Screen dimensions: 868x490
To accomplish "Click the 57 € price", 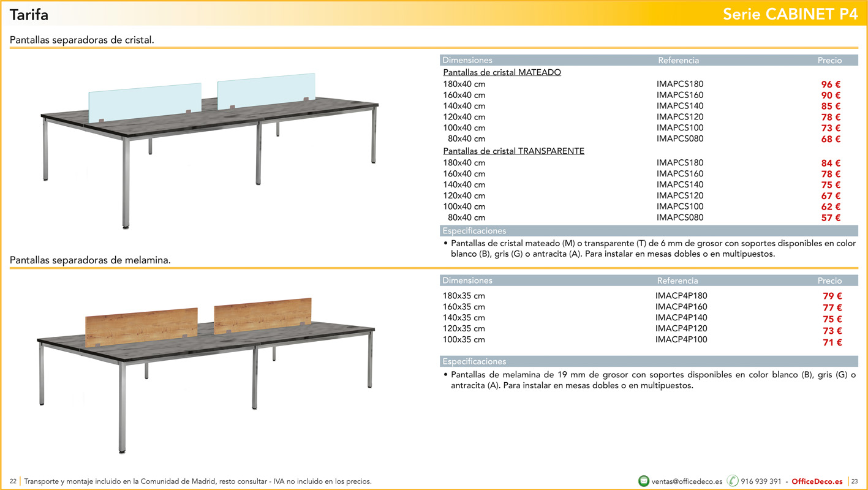I will pyautogui.click(x=830, y=218).
